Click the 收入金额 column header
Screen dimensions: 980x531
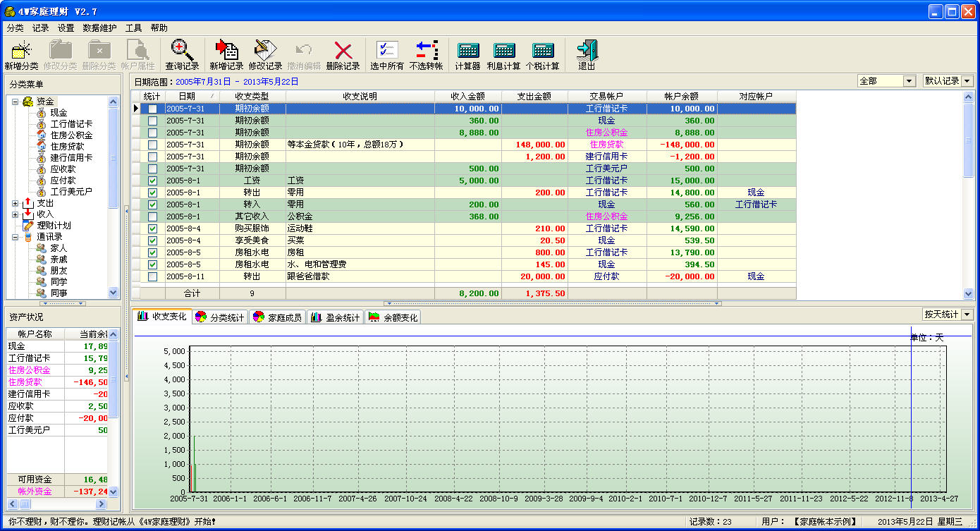click(x=468, y=96)
